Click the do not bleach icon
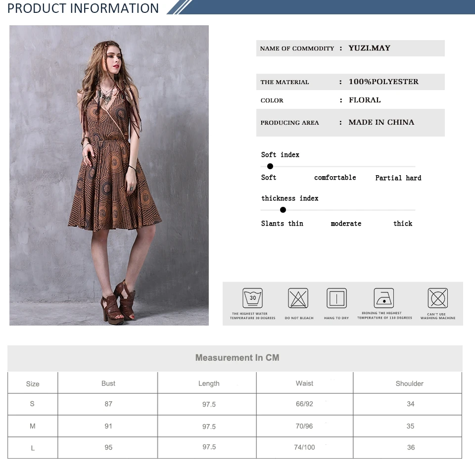The height and width of the screenshot is (476, 475). coord(298,298)
